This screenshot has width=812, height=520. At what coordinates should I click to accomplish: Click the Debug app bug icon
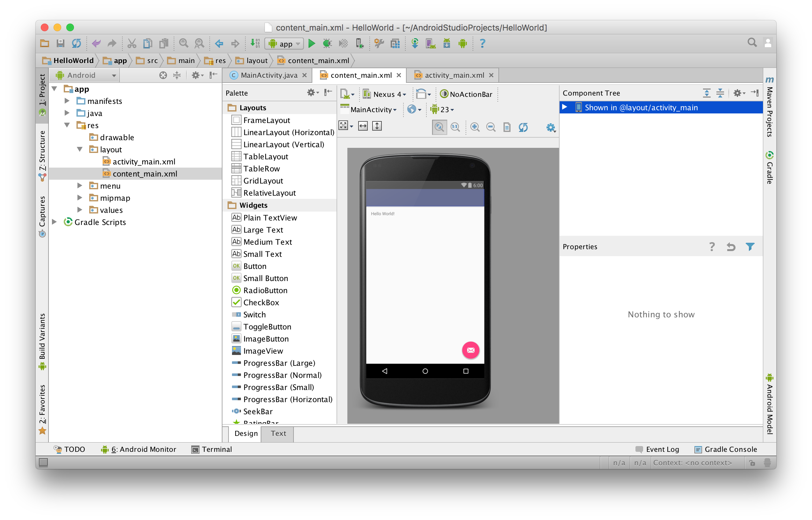(327, 44)
